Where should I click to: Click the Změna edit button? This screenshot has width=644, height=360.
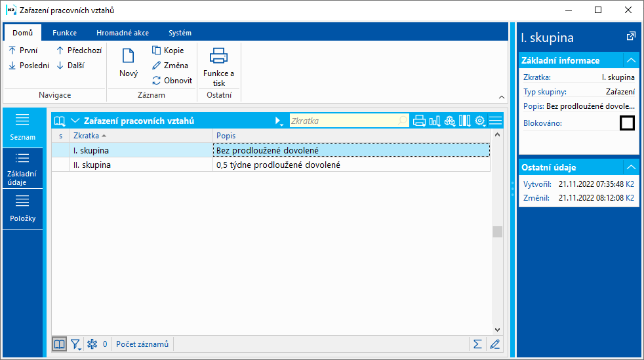170,66
